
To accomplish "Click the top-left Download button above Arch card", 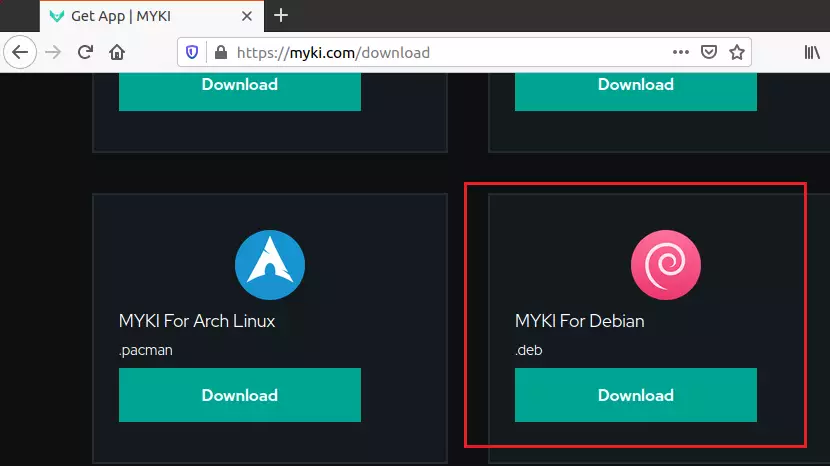I will pyautogui.click(x=240, y=91).
